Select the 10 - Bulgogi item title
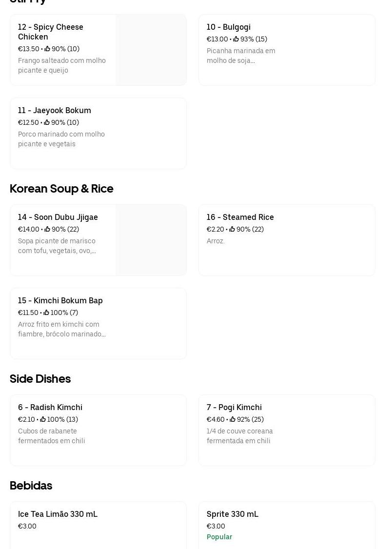Viewport: 392px width, 549px height. [x=228, y=27]
